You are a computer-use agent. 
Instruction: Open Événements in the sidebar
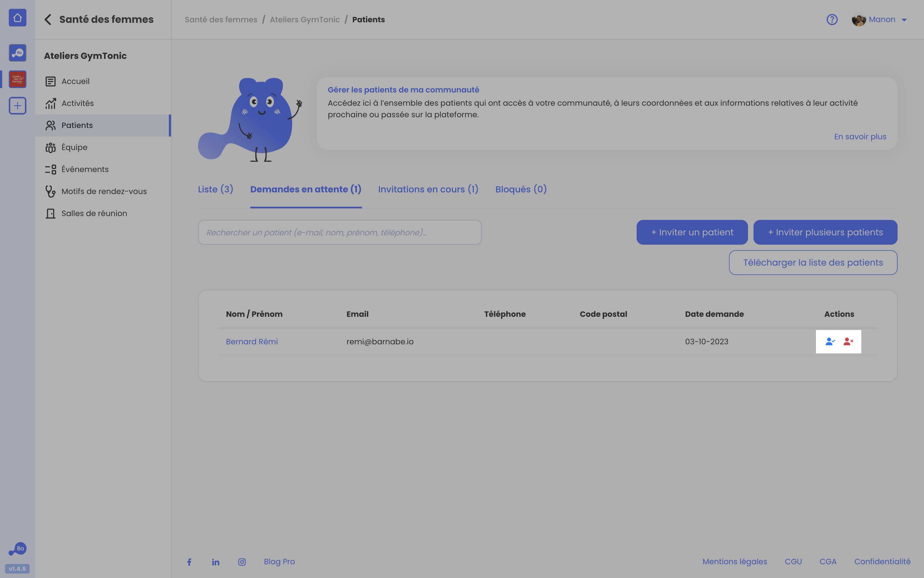pyautogui.click(x=103, y=169)
